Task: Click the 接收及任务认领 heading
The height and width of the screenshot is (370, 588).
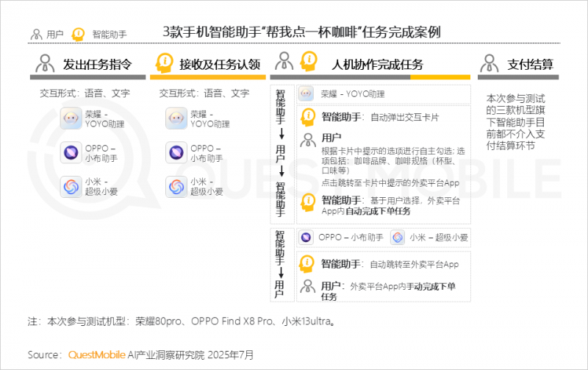Action: 220,64
